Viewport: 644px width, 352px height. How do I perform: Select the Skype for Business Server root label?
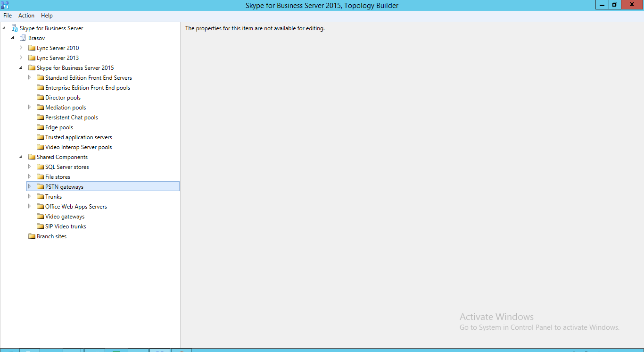tap(51, 28)
